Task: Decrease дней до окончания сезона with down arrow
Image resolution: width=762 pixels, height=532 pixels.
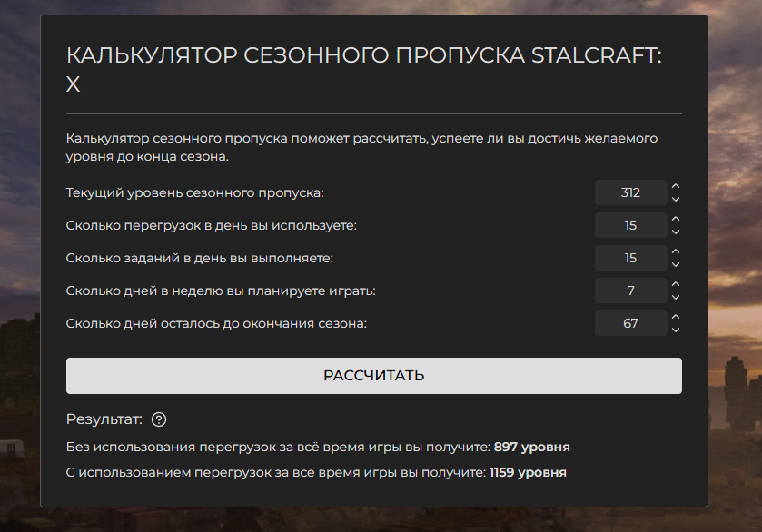Action: (675, 329)
